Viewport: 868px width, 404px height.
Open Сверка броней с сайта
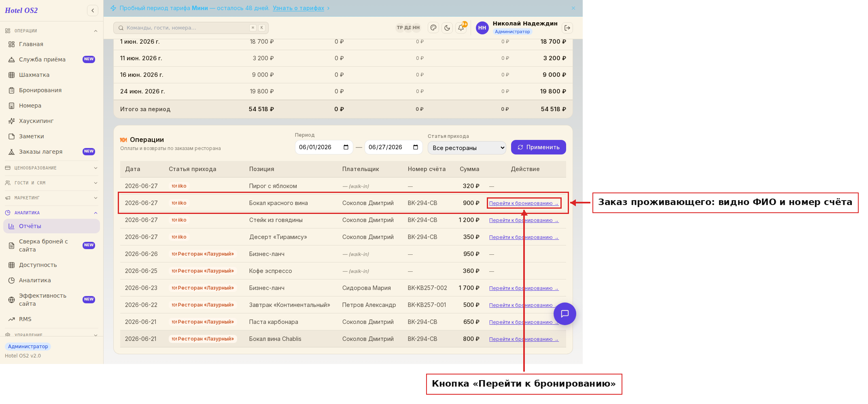(x=51, y=245)
